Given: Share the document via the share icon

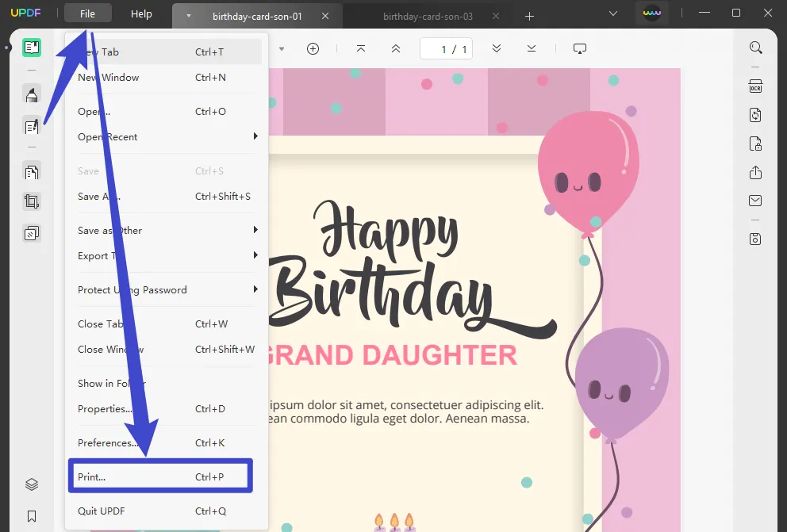Looking at the screenshot, I should (x=755, y=171).
